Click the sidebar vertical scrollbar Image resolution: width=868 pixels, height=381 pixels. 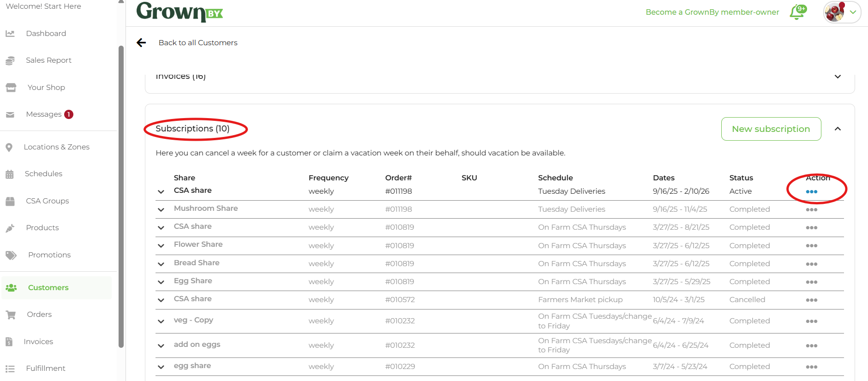tap(121, 194)
